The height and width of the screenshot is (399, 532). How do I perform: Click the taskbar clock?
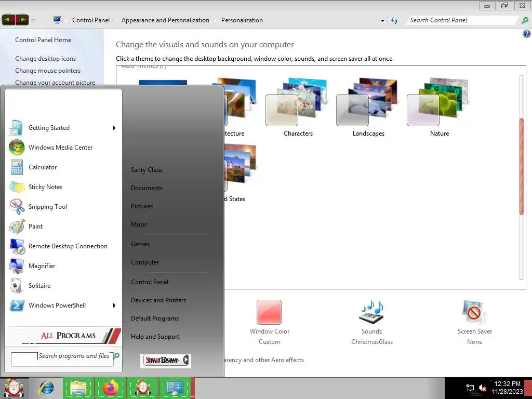(507, 388)
